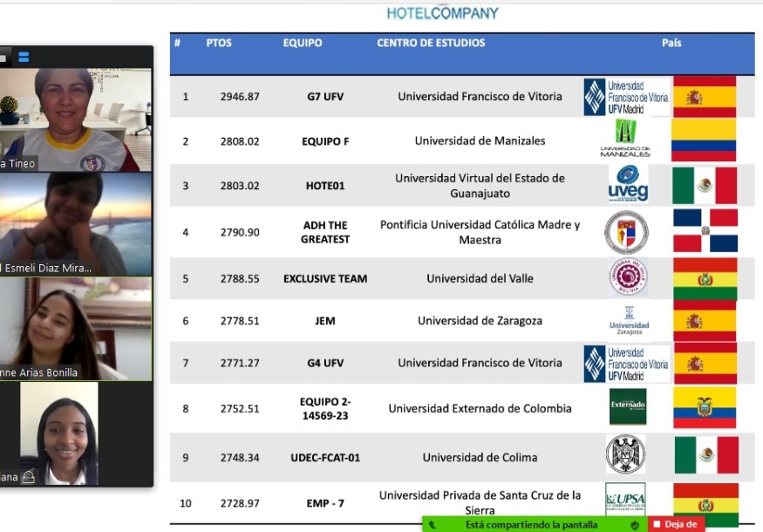Click 'Universidad Virtual del Estado de Guanajuato'
Image resolution: width=763 pixels, height=532 pixels.
click(480, 186)
